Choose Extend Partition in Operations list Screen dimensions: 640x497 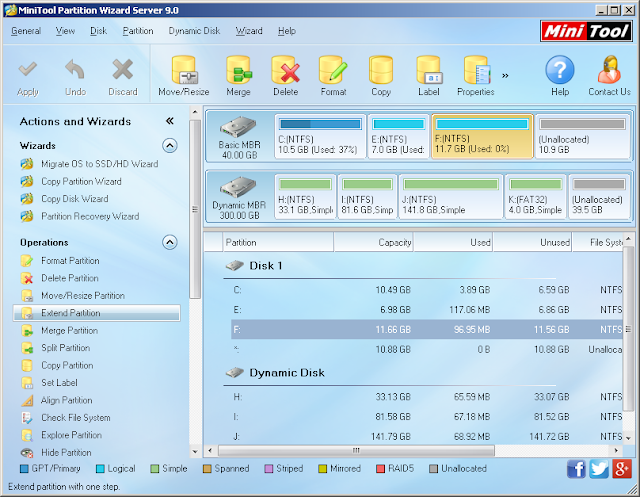click(x=97, y=313)
